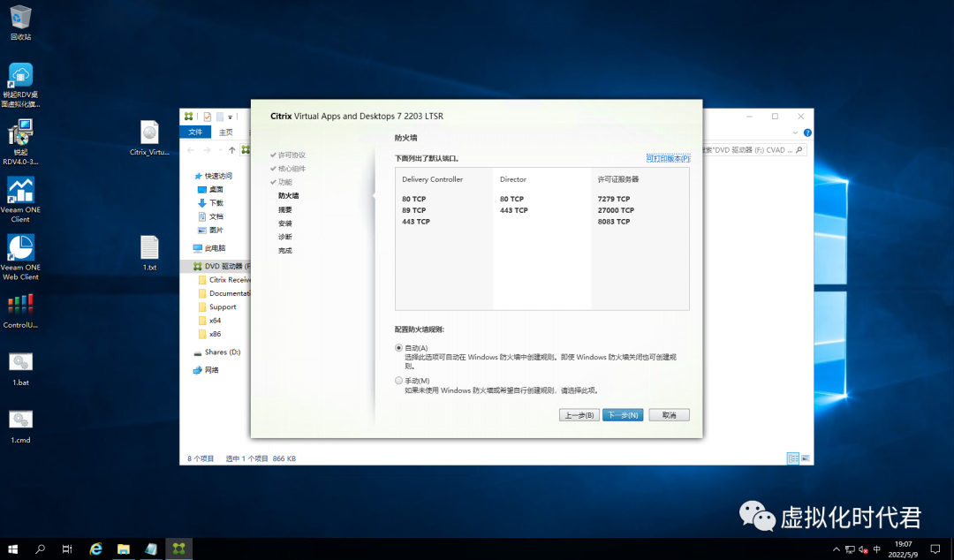Select the 1.bat desktop file
954x560 pixels.
(x=20, y=369)
